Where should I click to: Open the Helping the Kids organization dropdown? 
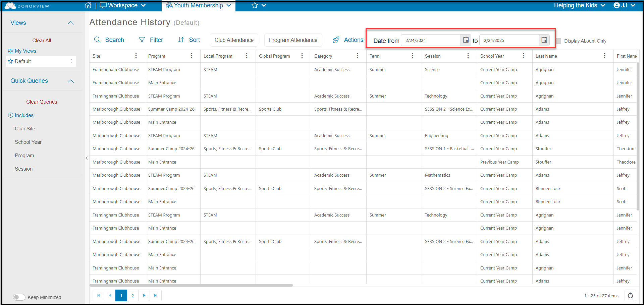click(580, 5)
